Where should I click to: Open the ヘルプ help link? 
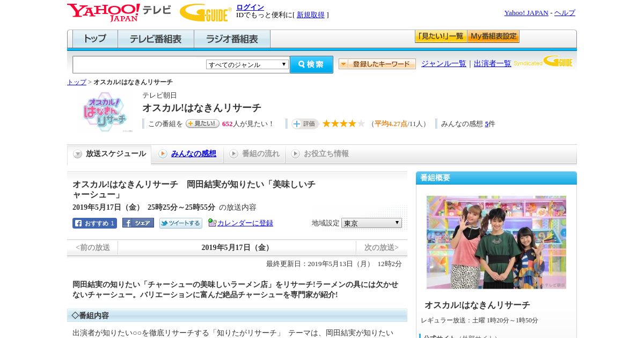(x=565, y=13)
